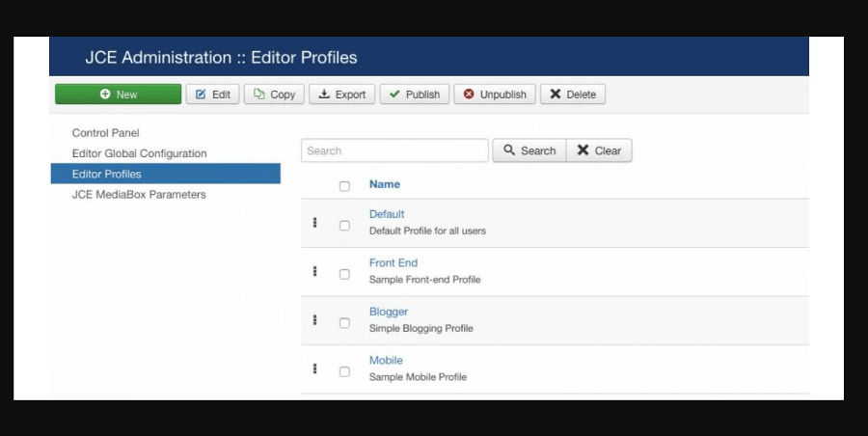The height and width of the screenshot is (436, 868).
Task: Select Editor Profiles sidebar item
Action: click(166, 174)
